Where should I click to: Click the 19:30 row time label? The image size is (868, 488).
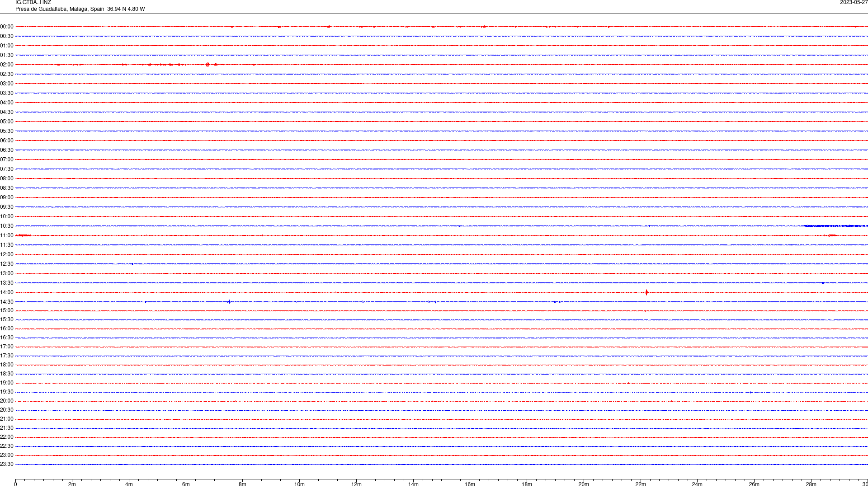pyautogui.click(x=7, y=392)
